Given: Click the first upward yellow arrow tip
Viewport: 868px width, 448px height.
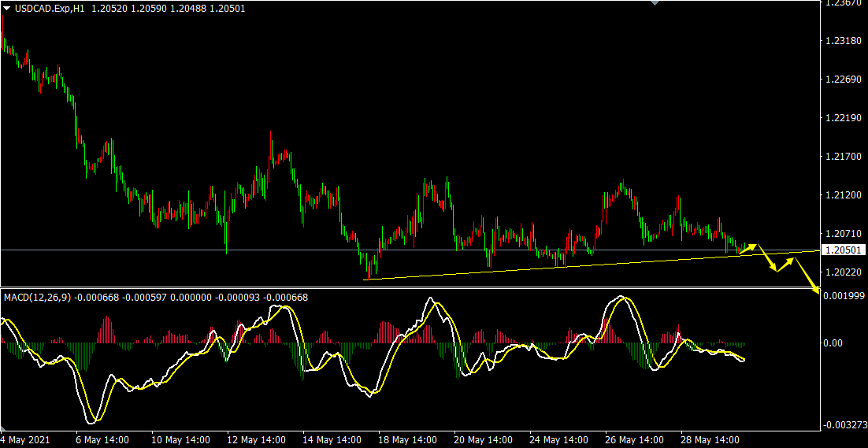Looking at the screenshot, I should pos(755,245).
